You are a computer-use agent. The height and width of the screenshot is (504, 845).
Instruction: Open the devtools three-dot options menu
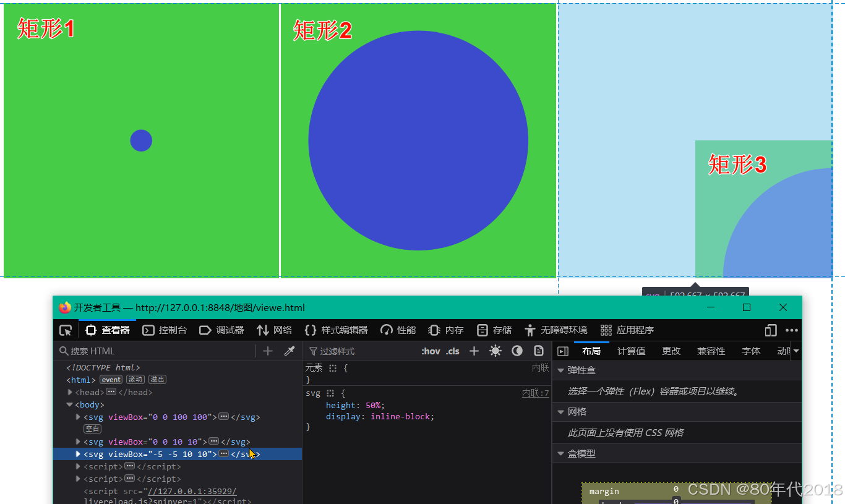point(792,330)
